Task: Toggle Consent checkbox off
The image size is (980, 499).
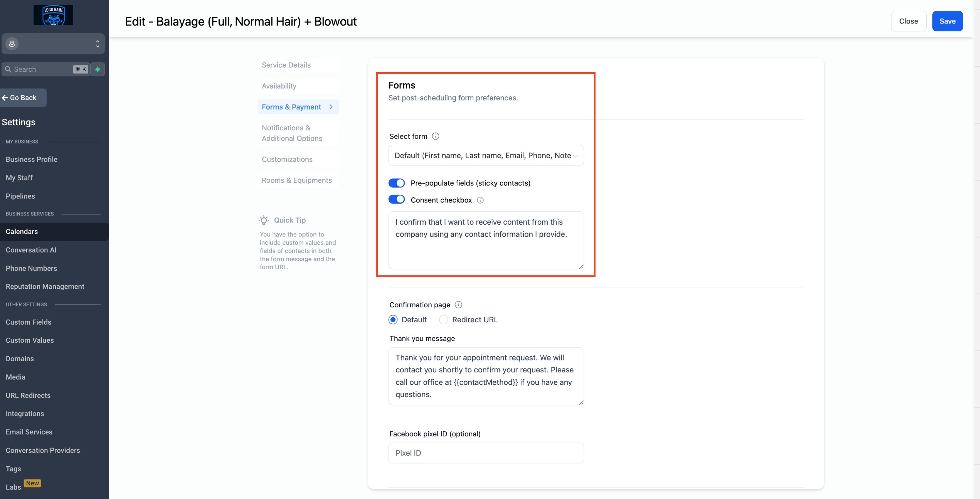Action: pyautogui.click(x=396, y=200)
